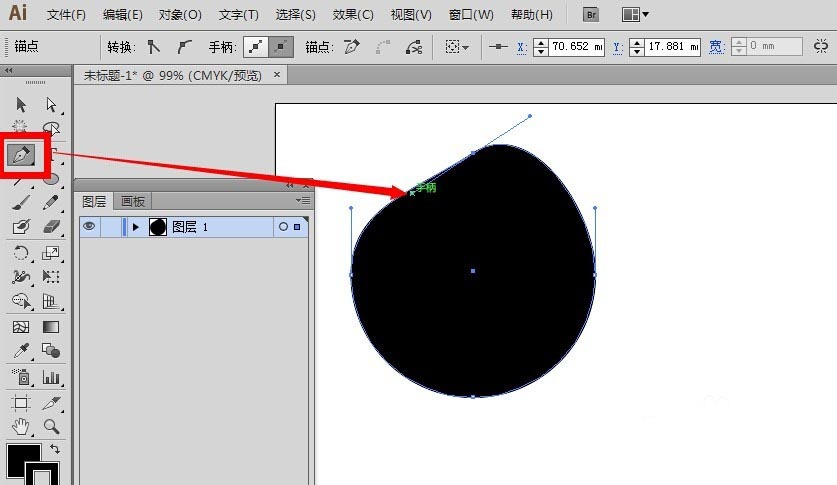Open 对象(O) menu

pyautogui.click(x=180, y=14)
